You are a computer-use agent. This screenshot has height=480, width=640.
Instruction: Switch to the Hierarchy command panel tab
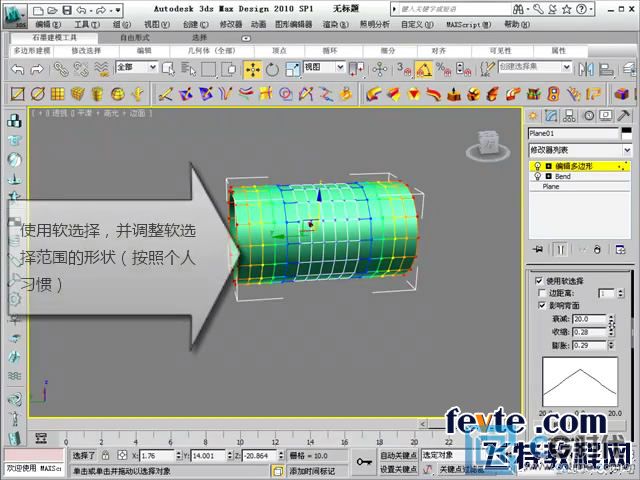coord(569,116)
